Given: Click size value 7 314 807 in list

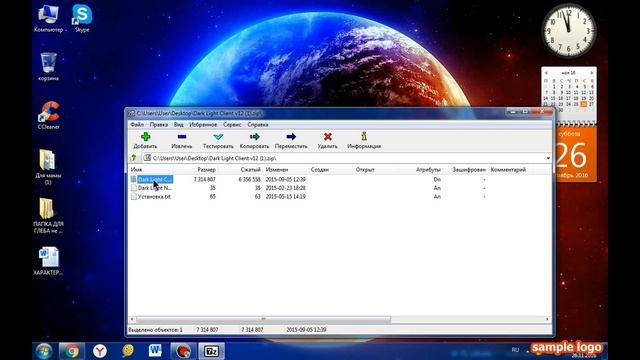Looking at the screenshot, I should pyautogui.click(x=204, y=179).
